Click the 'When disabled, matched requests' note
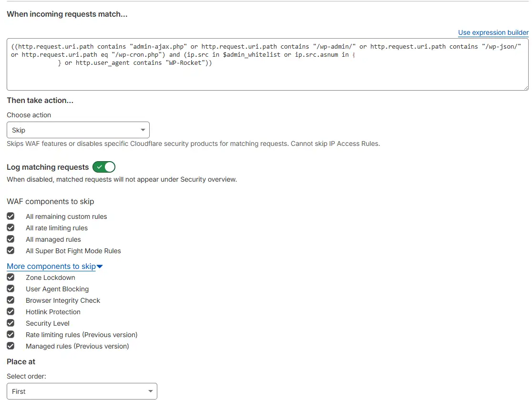This screenshot has width=532, height=401. click(122, 179)
